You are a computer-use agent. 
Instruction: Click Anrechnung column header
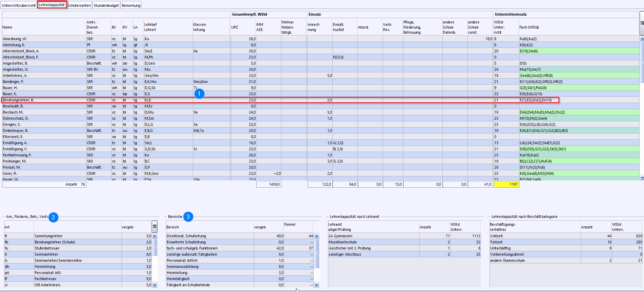[x=319, y=27]
